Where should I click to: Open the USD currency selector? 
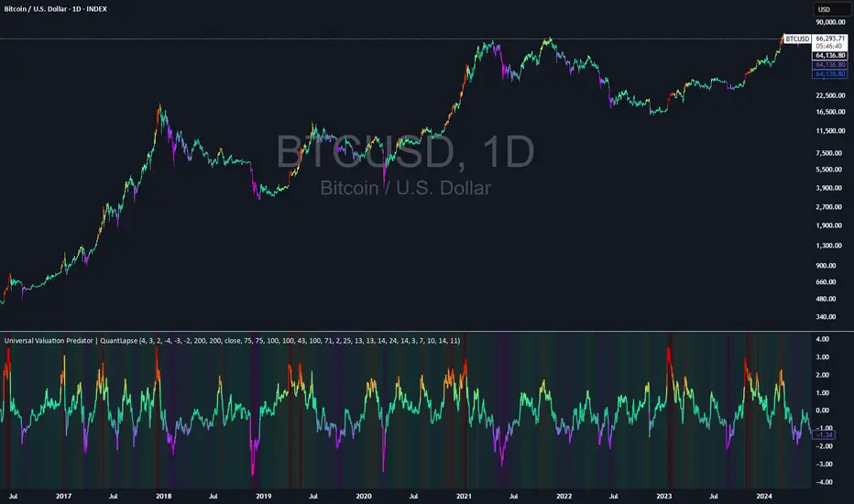point(830,9)
